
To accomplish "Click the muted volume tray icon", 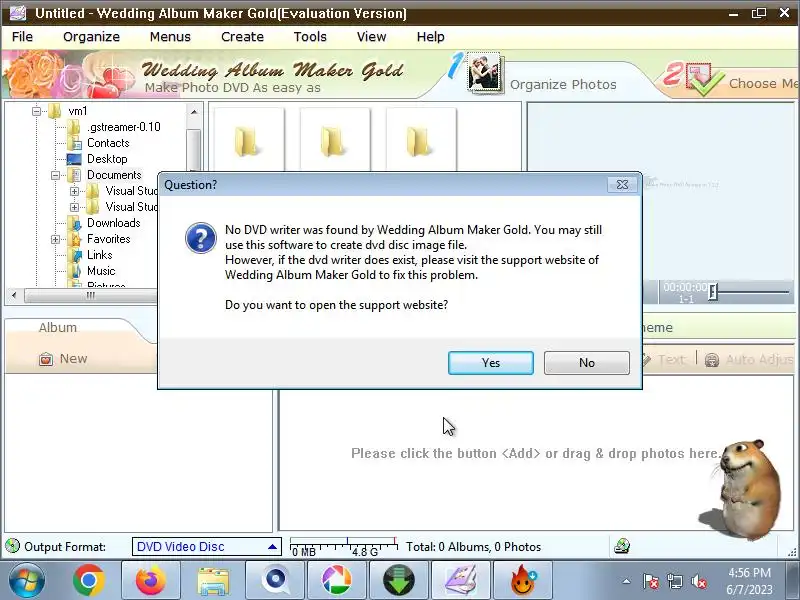I will [699, 581].
